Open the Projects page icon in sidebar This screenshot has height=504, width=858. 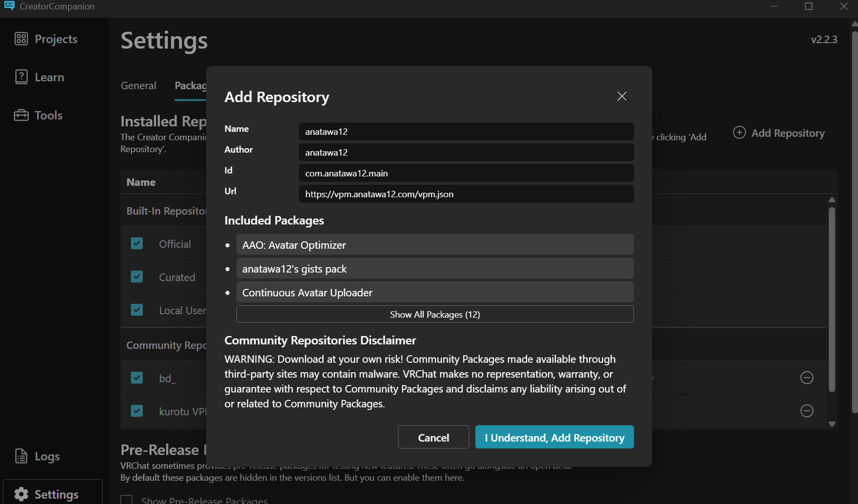(x=21, y=39)
